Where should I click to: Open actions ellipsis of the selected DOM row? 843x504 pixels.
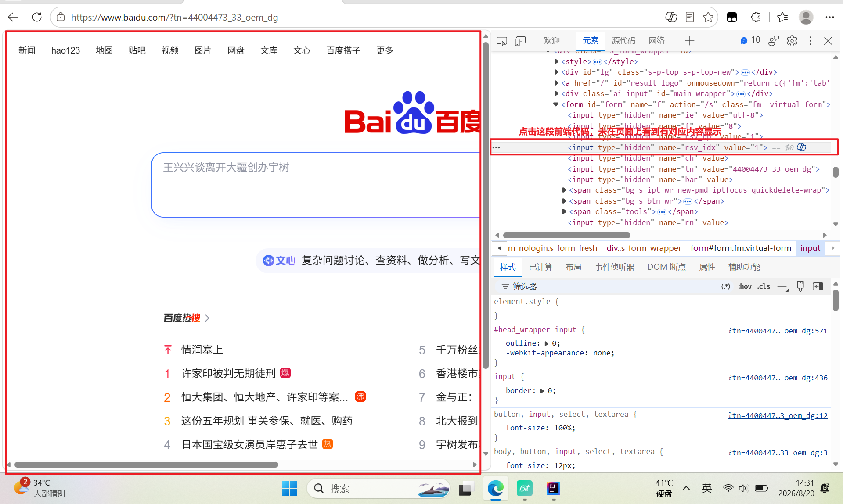(x=496, y=147)
